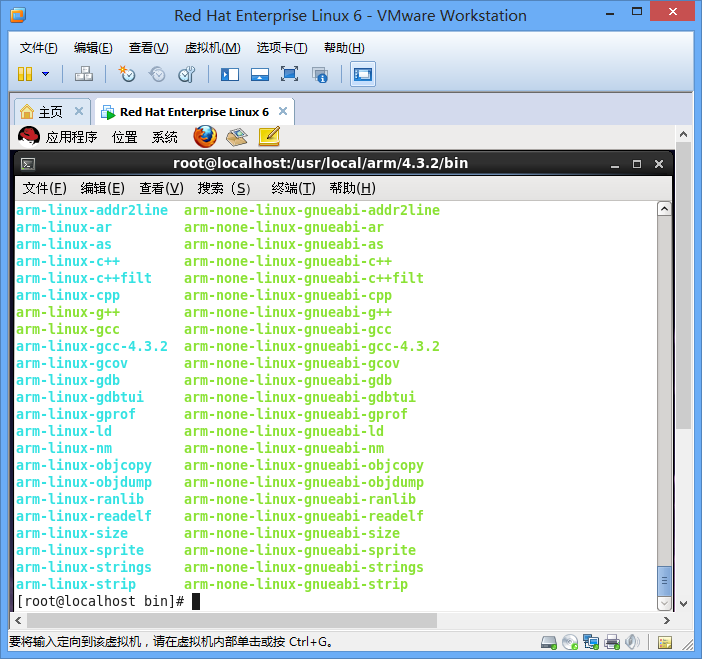Revert to the previous snapshot

157,74
